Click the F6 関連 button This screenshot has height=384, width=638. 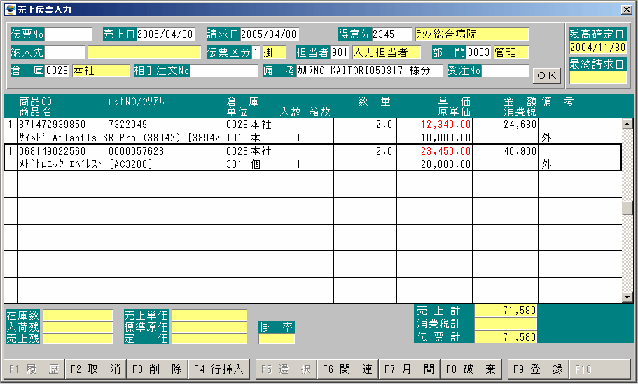348,369
